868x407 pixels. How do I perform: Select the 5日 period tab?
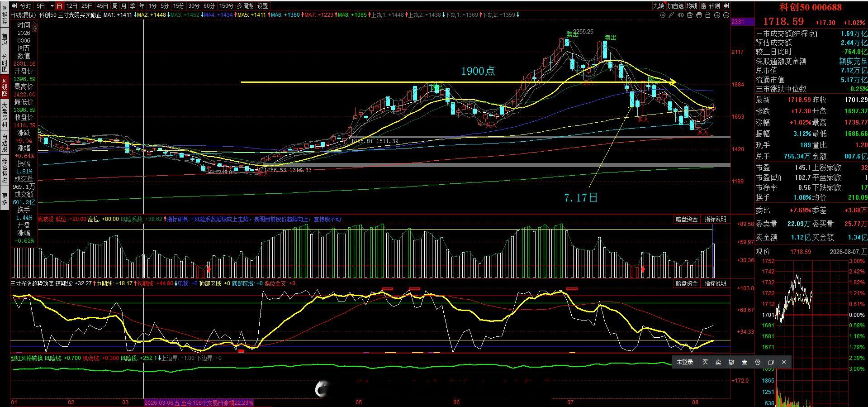(x=41, y=6)
